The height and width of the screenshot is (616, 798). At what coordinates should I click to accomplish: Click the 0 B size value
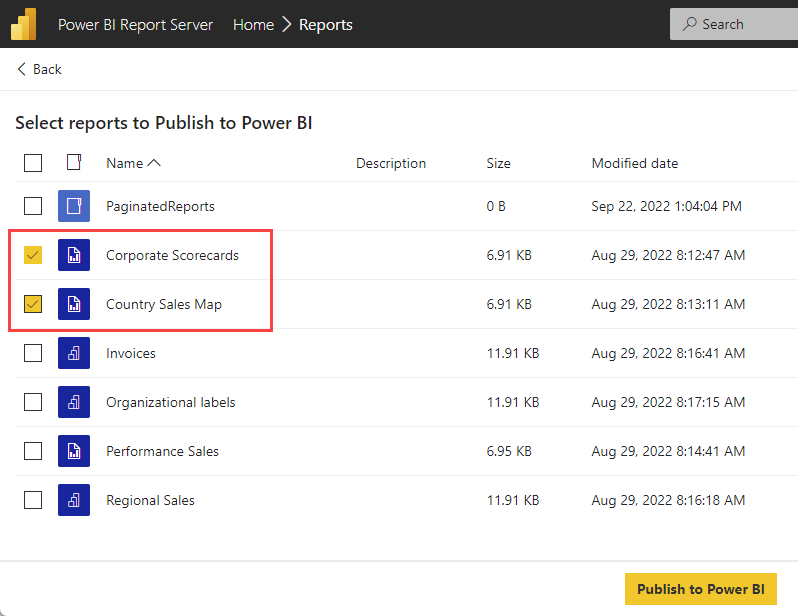496,206
